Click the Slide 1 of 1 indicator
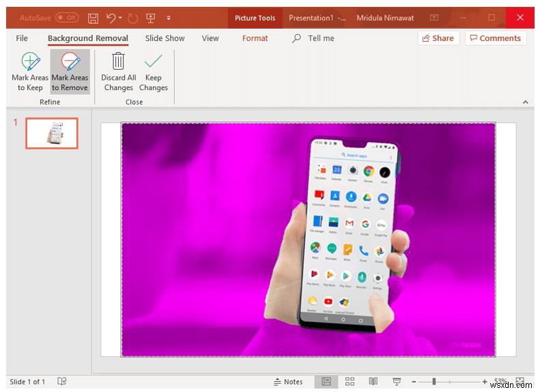This screenshot has height=392, width=540. 27,382
